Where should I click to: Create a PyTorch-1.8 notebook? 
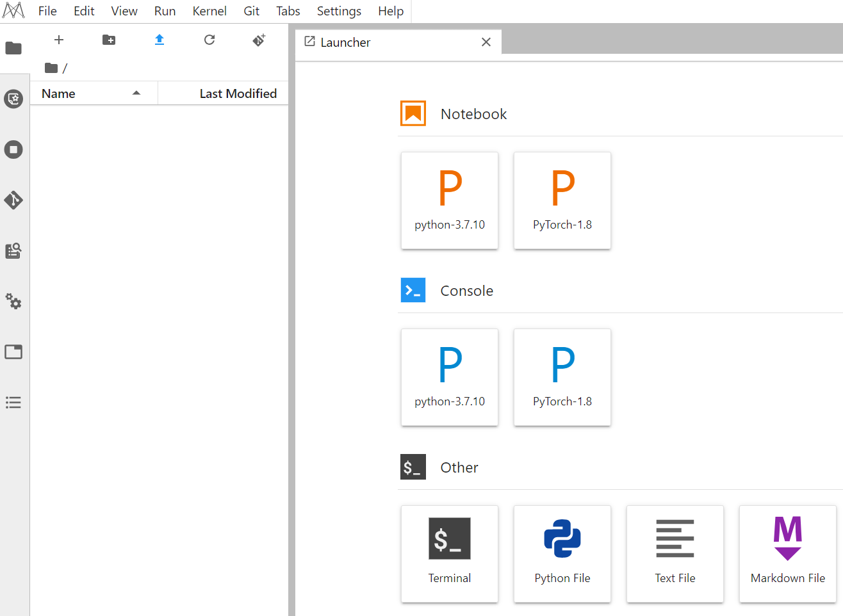point(562,200)
